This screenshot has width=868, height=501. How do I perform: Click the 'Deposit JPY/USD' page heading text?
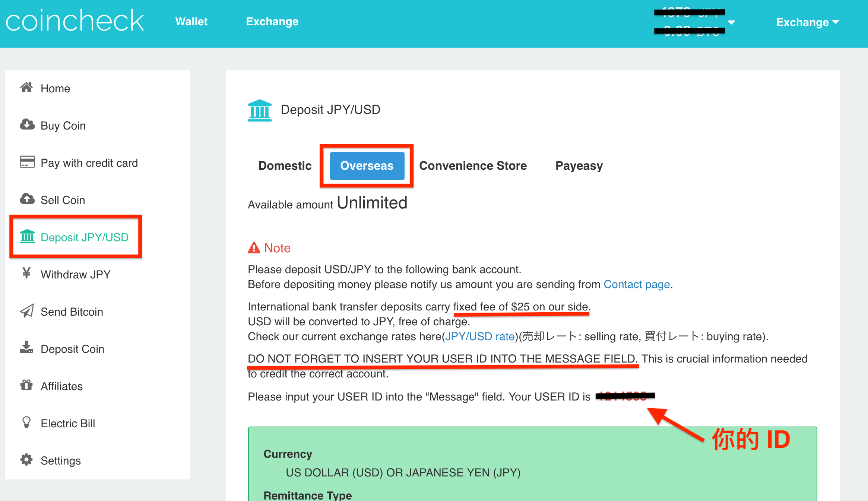pos(330,110)
